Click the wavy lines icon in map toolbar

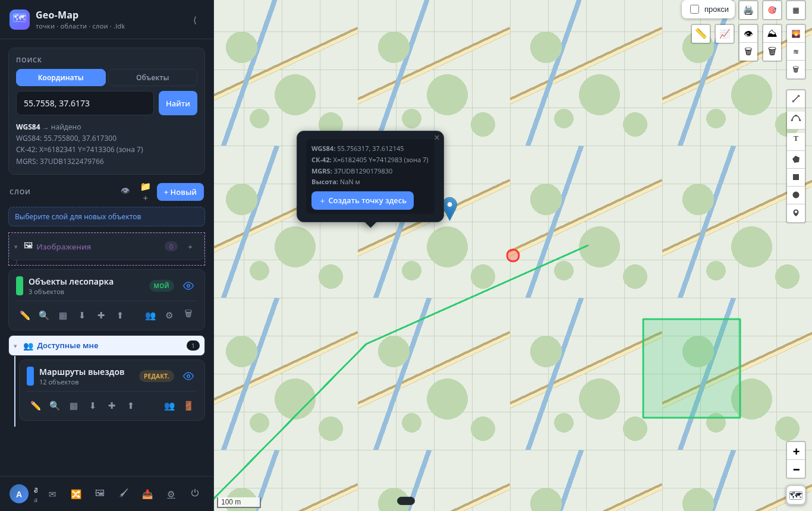[x=796, y=52]
